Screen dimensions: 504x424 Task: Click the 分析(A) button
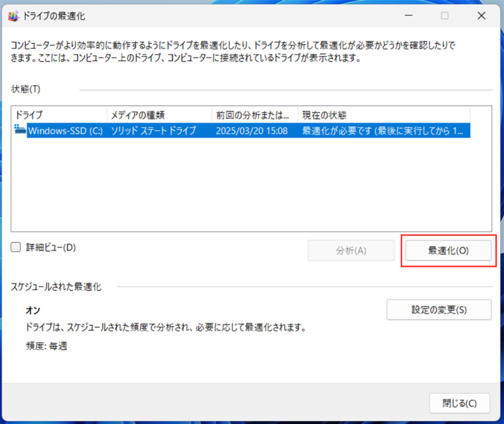(x=351, y=250)
